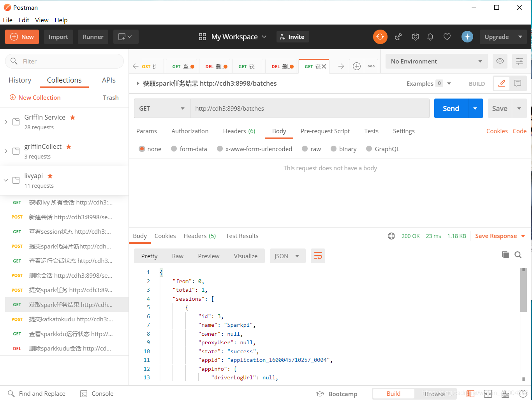The width and height of the screenshot is (532, 400).
Task: Switch to History tab
Action: pyautogui.click(x=20, y=80)
